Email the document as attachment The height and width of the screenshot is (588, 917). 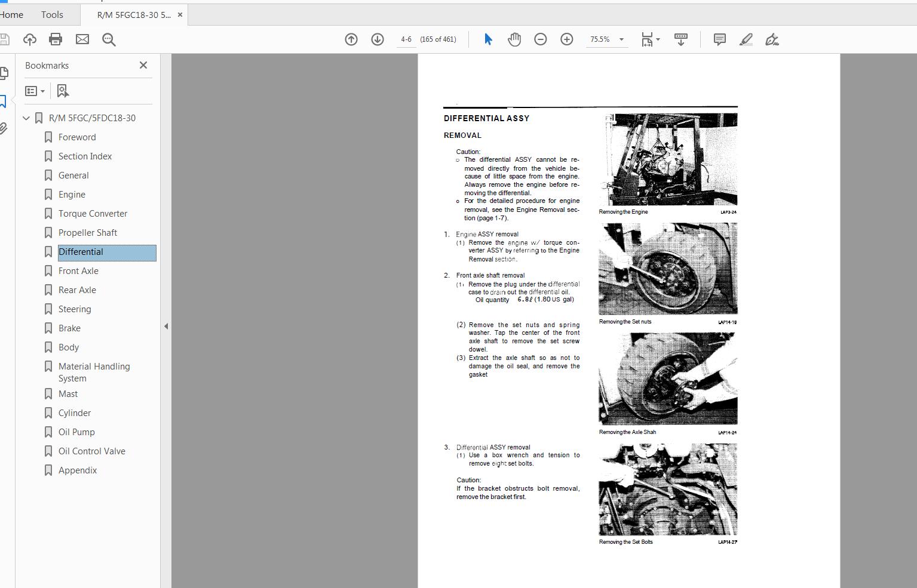[82, 39]
